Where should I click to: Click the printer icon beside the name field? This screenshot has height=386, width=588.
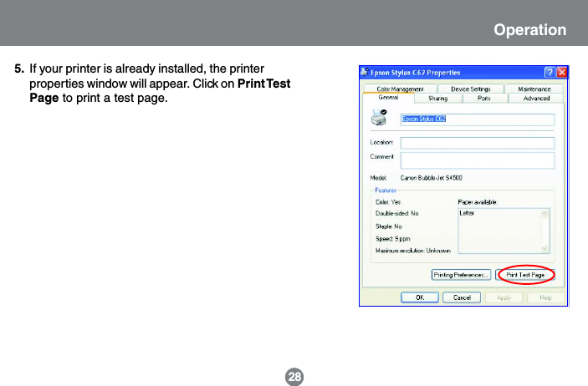point(379,117)
